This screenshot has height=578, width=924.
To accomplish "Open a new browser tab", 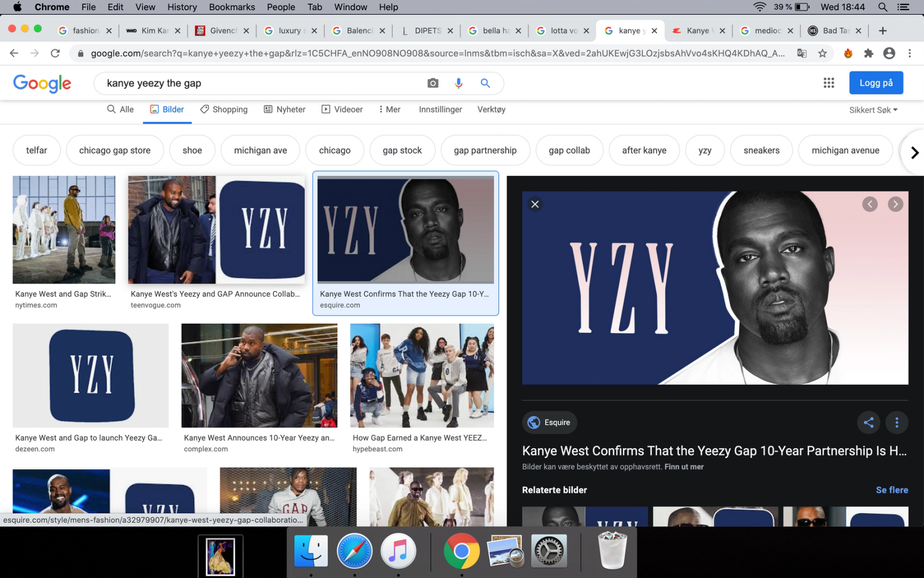I will click(882, 31).
